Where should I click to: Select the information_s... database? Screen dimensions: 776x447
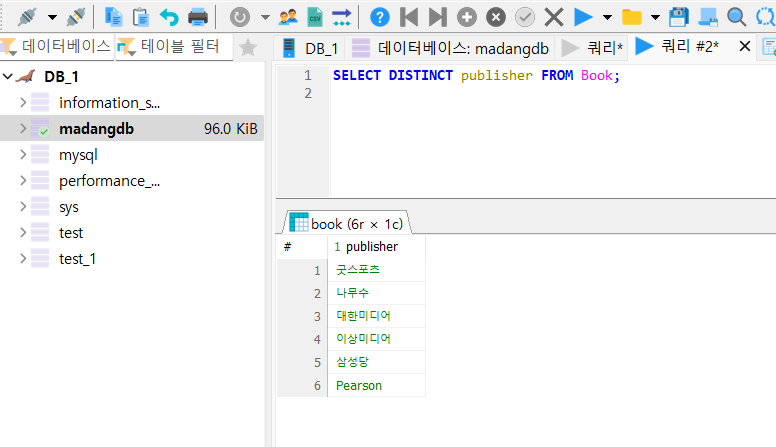pyautogui.click(x=109, y=102)
